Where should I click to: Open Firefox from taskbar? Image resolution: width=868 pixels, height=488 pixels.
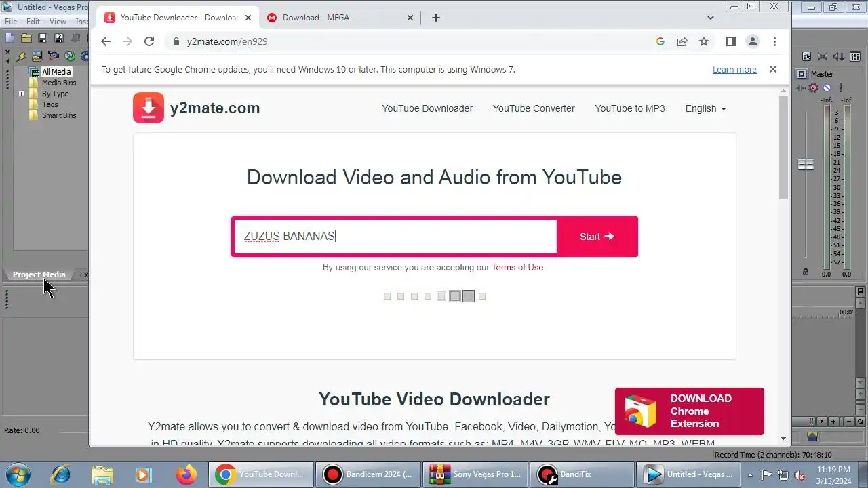coord(186,474)
